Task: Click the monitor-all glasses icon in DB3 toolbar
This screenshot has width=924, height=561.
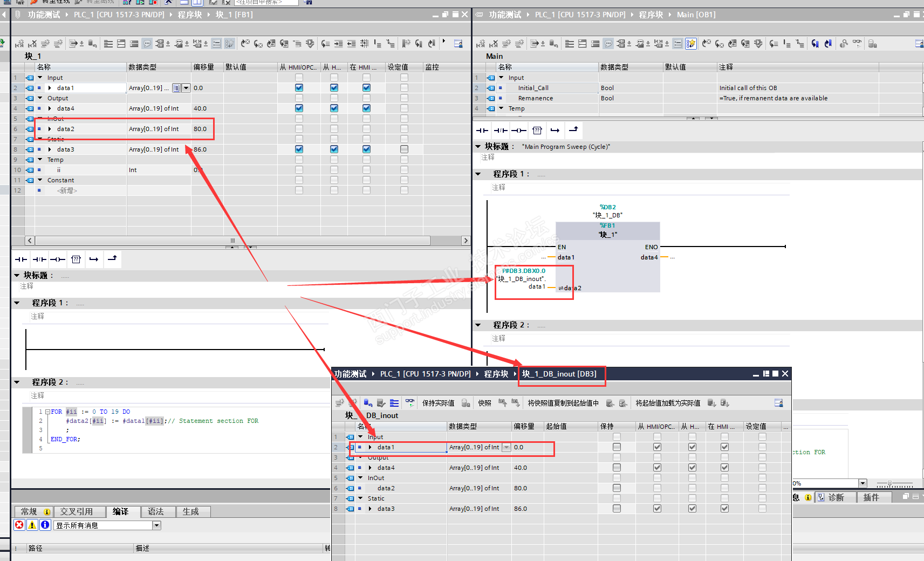Action: (x=410, y=402)
